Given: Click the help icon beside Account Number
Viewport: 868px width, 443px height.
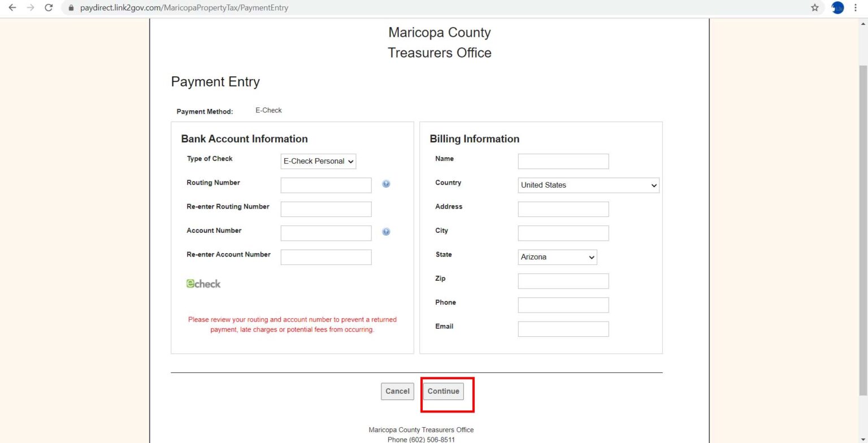Looking at the screenshot, I should [x=386, y=231].
